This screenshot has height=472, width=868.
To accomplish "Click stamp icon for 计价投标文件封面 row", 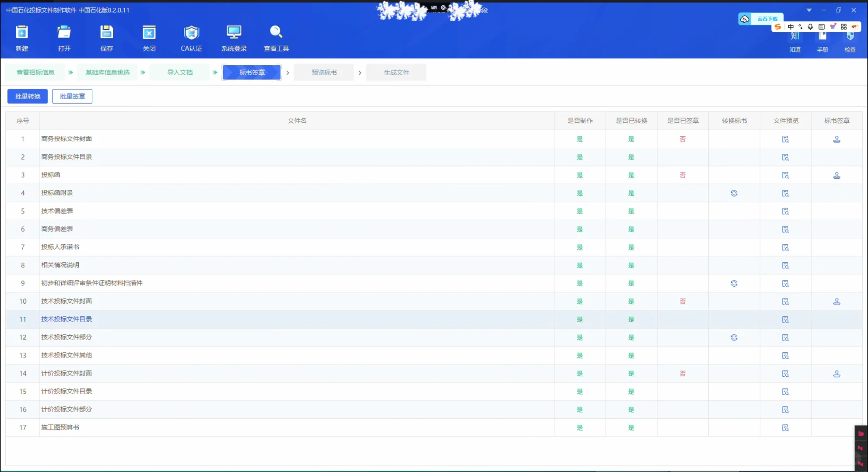I will (836, 374).
